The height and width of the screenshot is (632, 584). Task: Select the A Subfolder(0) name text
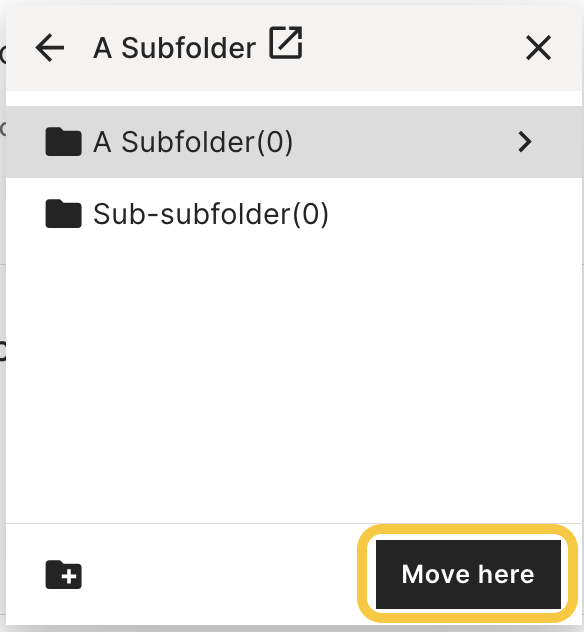193,142
